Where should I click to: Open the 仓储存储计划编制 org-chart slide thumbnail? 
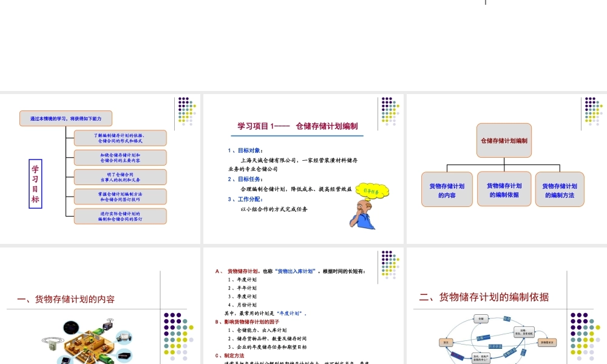(507, 169)
